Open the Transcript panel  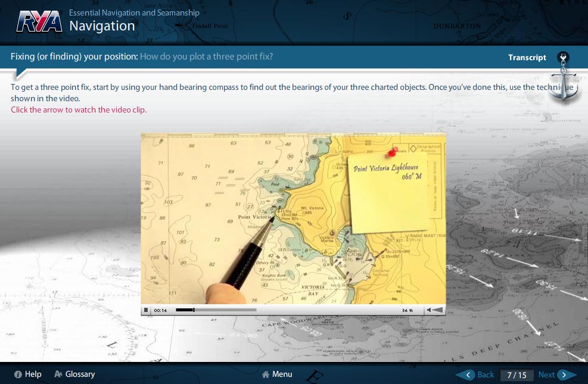[x=527, y=57]
